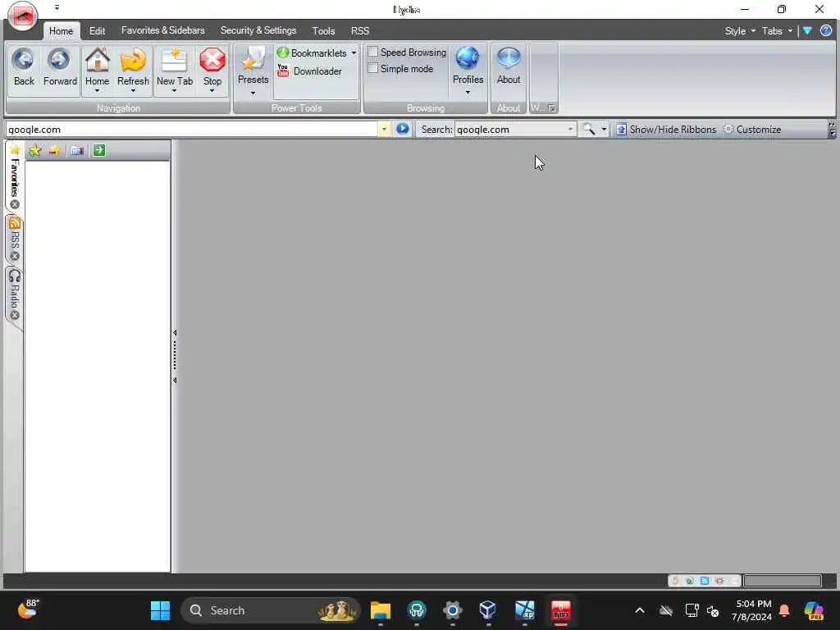
Task: Collapse the sidebar using splitter arrow
Action: click(x=175, y=333)
